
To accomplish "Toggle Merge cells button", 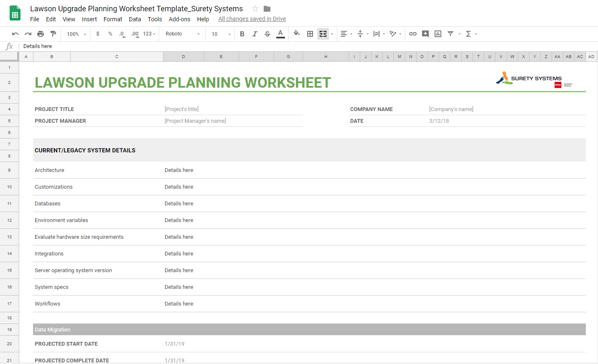I will 323,34.
